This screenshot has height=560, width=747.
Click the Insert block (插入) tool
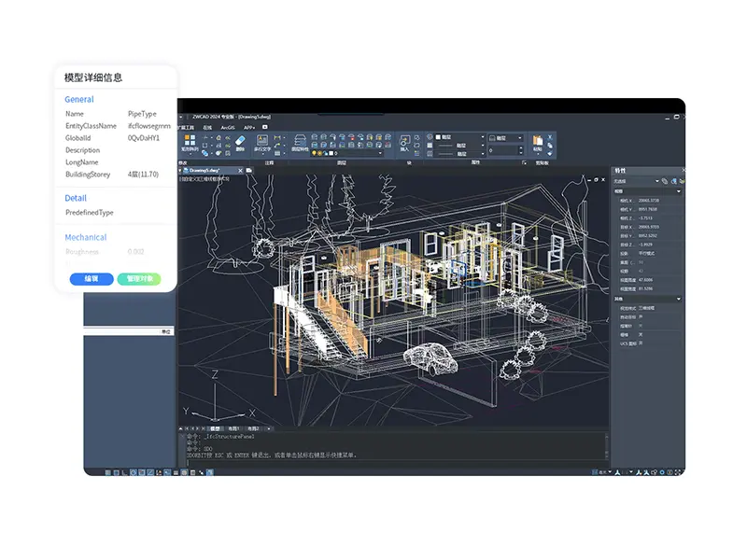[x=404, y=143]
